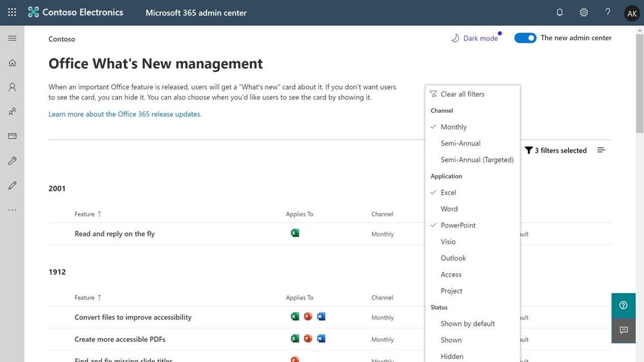This screenshot has height=362, width=644.
Task: Go to Home in the sidebar
Action: 12,62
